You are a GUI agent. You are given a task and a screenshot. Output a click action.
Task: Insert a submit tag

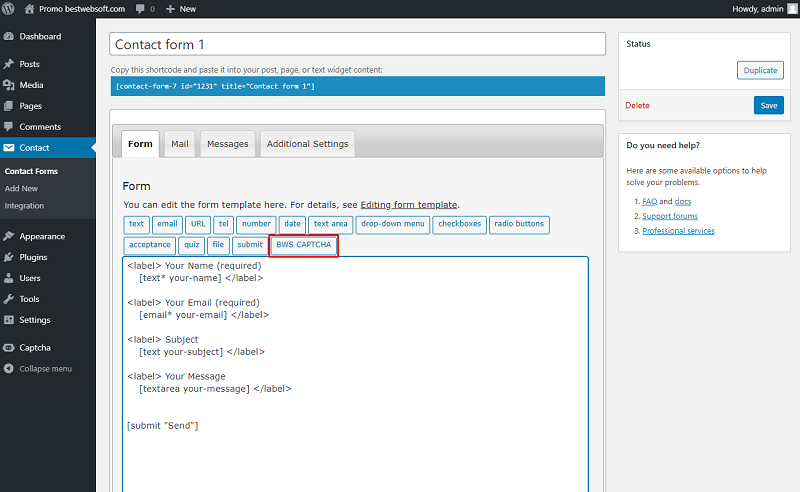pos(250,245)
